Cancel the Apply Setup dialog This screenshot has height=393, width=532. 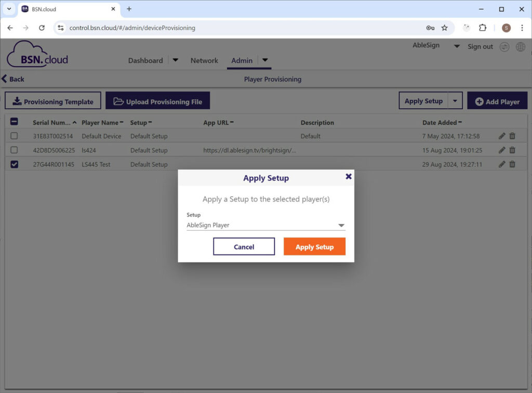click(244, 246)
